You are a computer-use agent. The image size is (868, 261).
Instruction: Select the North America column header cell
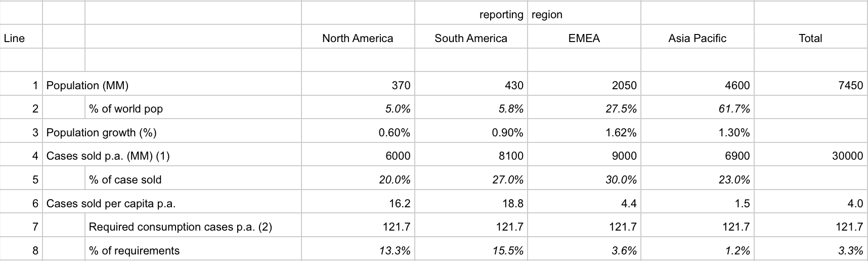coord(358,38)
